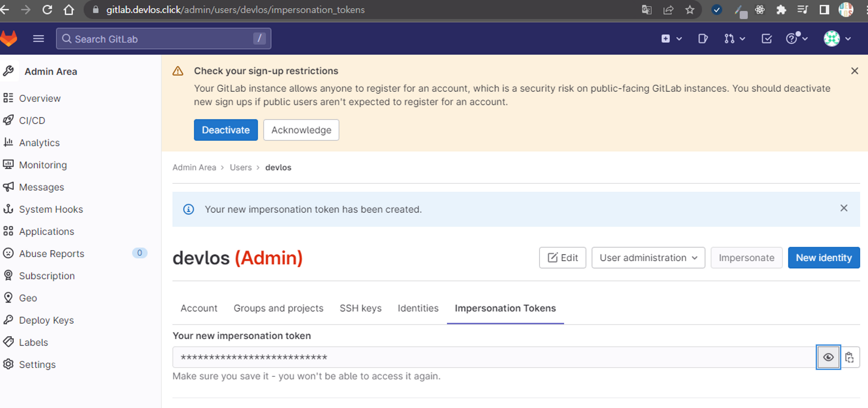Image resolution: width=868 pixels, height=408 pixels.
Task: Expand the merge requests dropdown
Action: coord(734,39)
